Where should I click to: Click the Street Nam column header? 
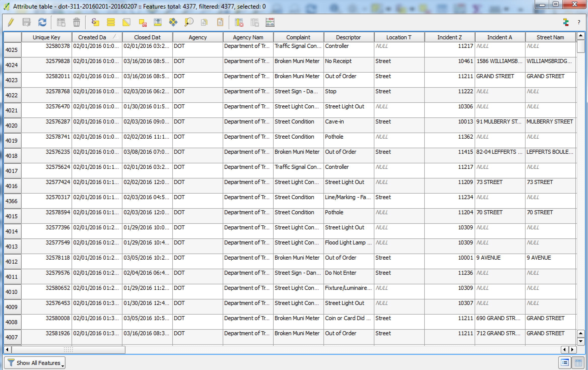click(x=550, y=37)
